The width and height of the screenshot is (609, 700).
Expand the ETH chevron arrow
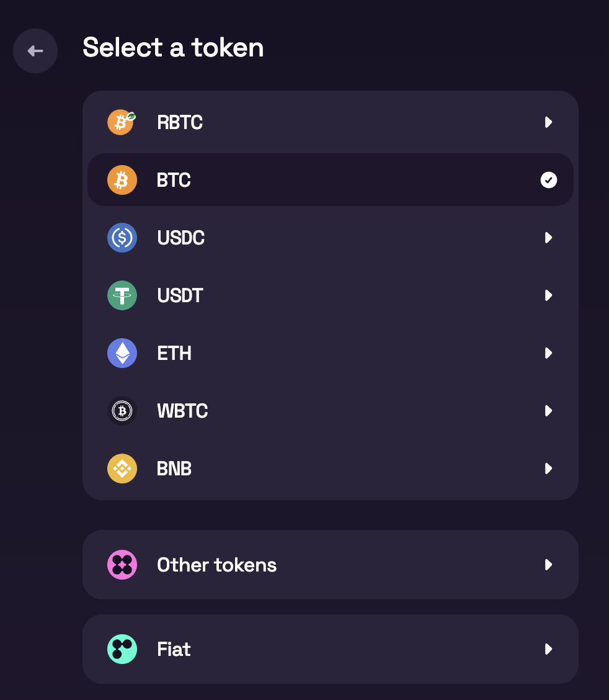click(548, 353)
